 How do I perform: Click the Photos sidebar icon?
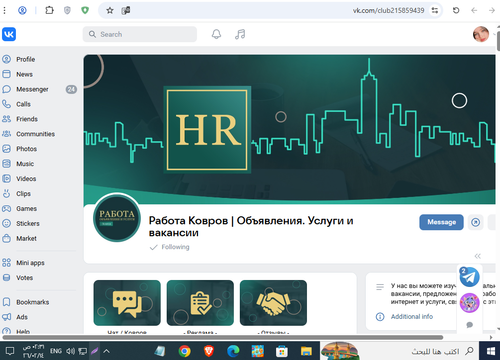(x=6, y=149)
